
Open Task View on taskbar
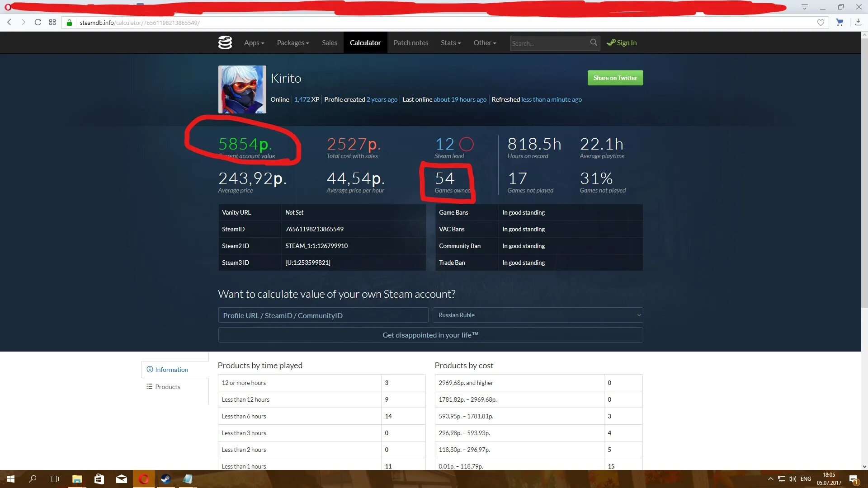coord(54,479)
